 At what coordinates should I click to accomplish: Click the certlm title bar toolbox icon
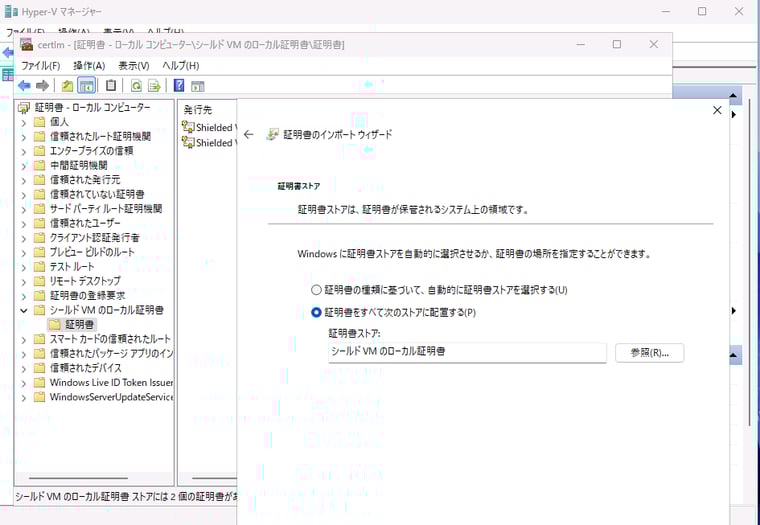coord(27,45)
